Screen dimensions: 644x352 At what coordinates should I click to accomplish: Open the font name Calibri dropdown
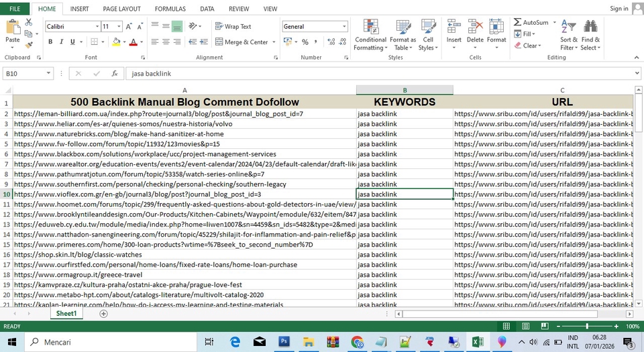[x=97, y=27]
